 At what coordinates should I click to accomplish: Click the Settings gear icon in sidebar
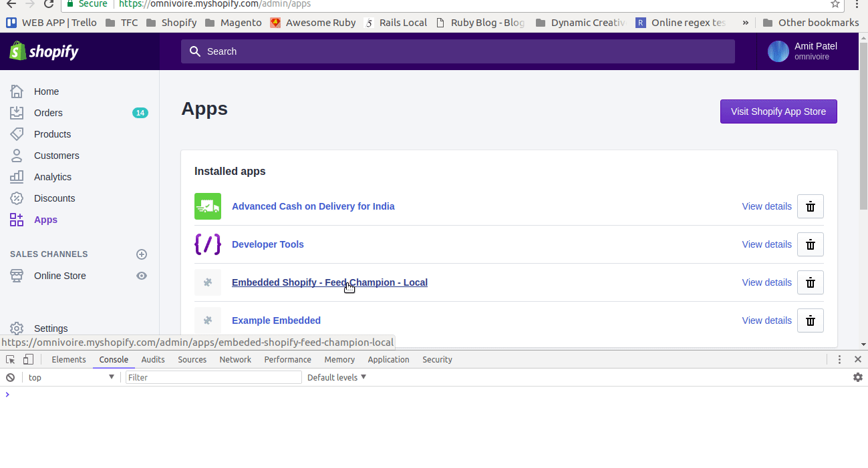click(x=17, y=328)
